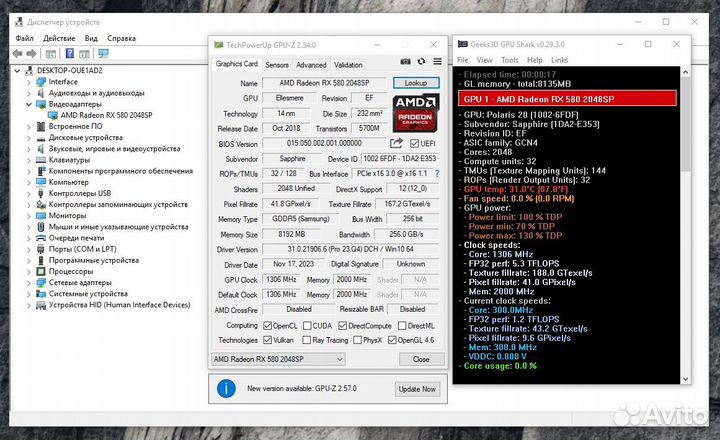Click the red GPU 1 header bar
The width and height of the screenshot is (720, 440).
click(567, 99)
